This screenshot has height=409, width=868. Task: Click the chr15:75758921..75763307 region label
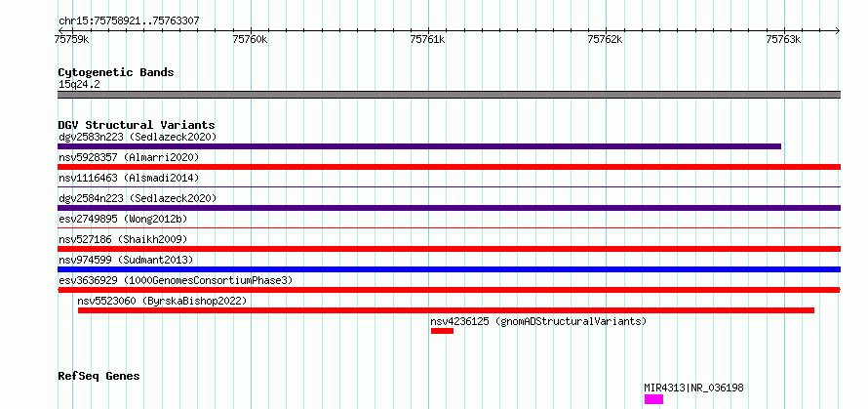pos(129,21)
